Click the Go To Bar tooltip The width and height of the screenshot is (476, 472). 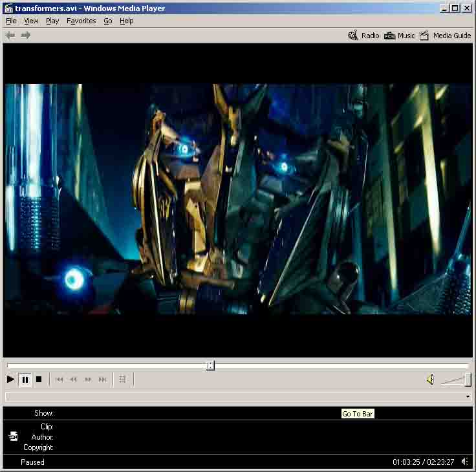tap(358, 414)
